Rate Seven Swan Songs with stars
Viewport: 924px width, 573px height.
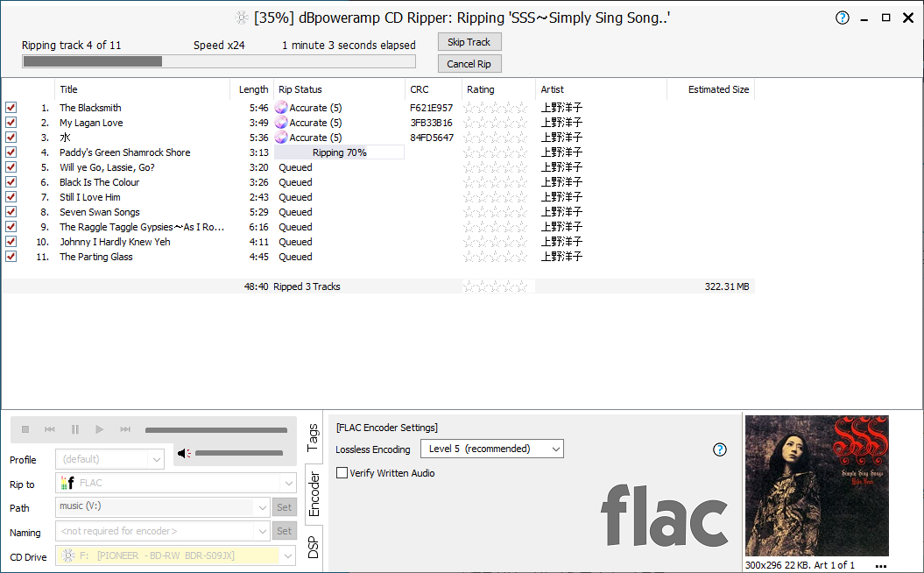coord(495,212)
